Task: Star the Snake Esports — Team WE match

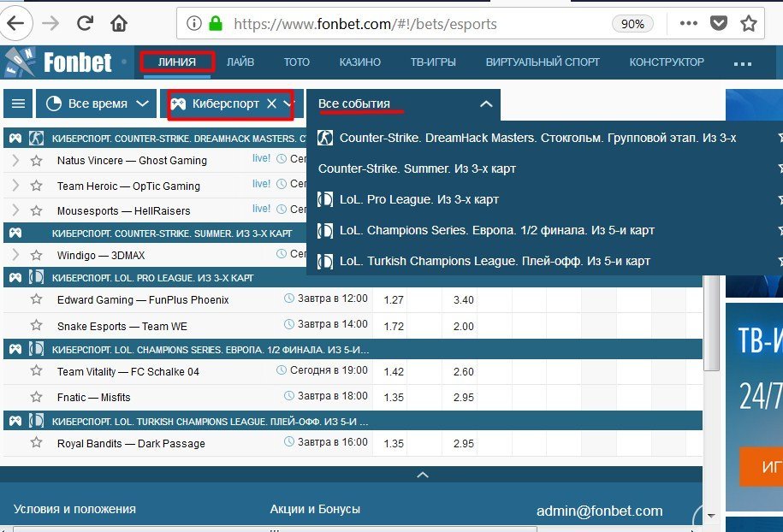Action: tap(37, 325)
